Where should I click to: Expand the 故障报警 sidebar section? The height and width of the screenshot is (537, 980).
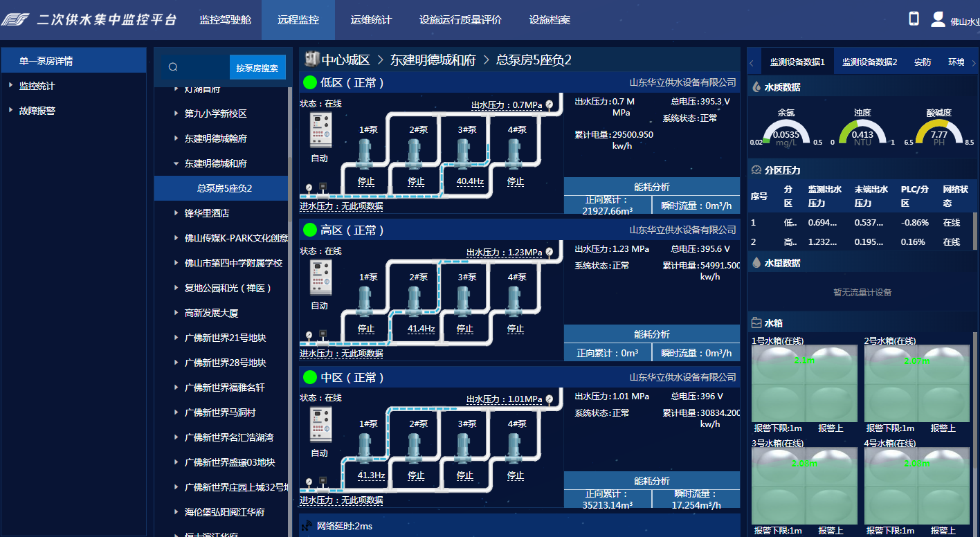pos(11,111)
